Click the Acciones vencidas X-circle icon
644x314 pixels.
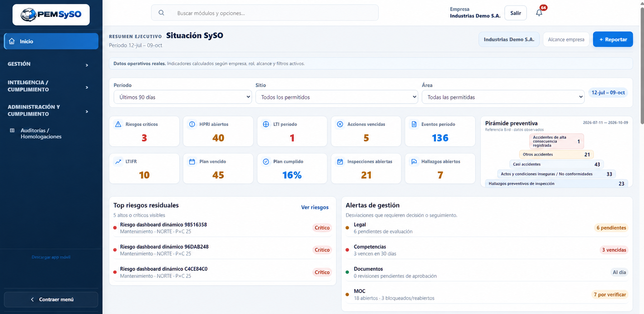click(x=340, y=124)
